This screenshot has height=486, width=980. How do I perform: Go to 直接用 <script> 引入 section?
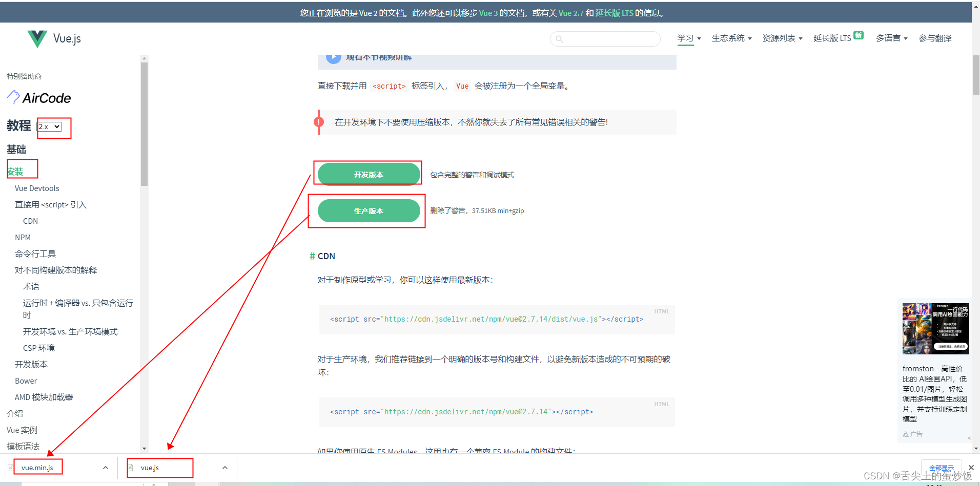click(51, 205)
